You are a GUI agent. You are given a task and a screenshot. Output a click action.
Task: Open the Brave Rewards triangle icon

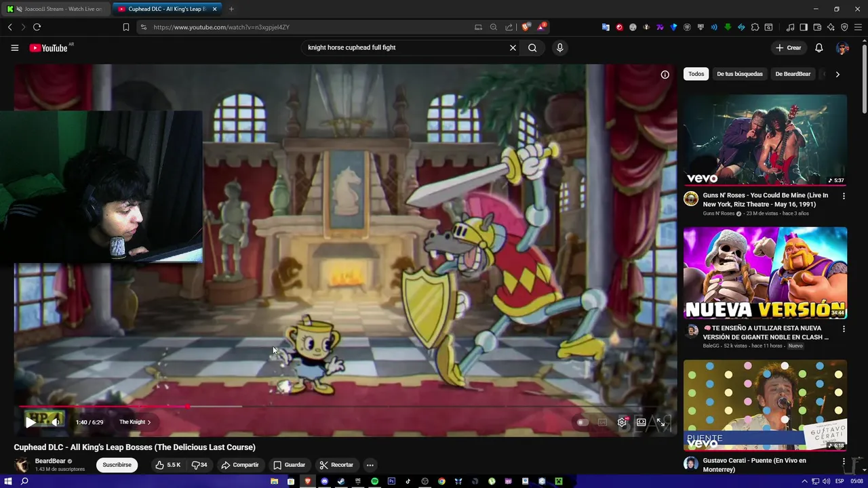pos(542,27)
